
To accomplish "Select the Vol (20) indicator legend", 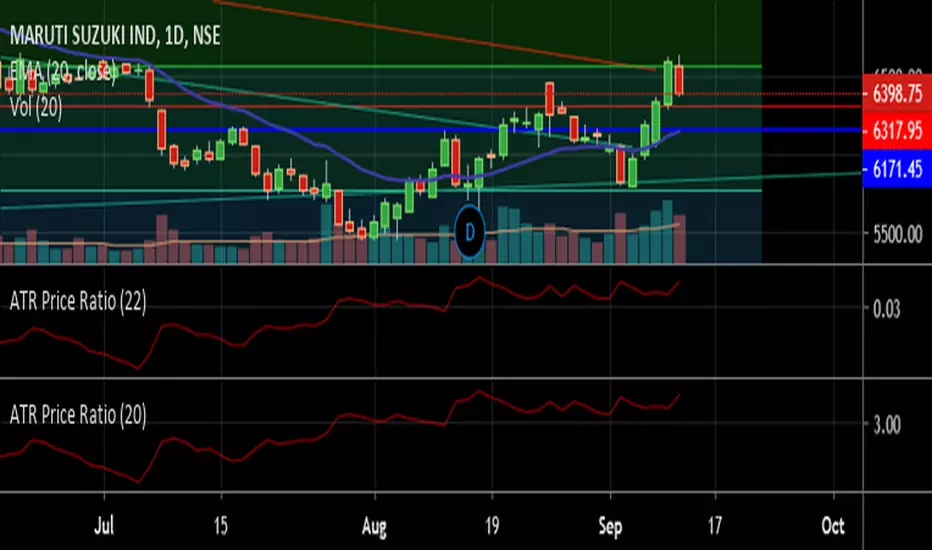I will [36, 108].
